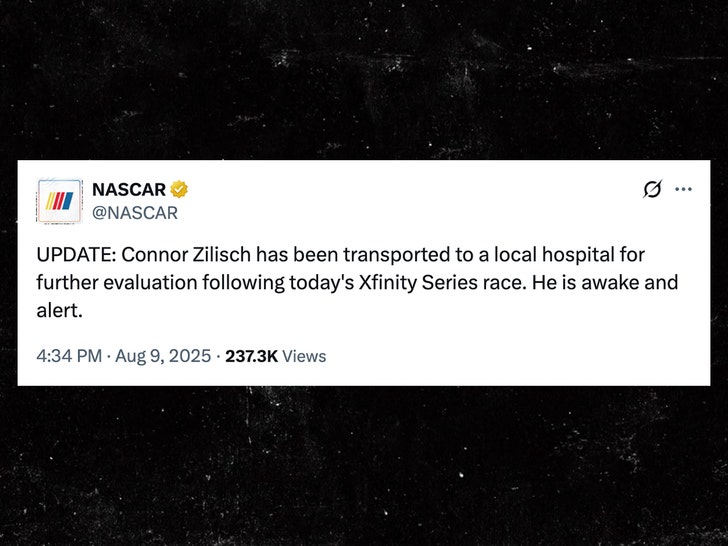Screen dimensions: 728x546
Task: Click the Views label
Action: click(x=304, y=356)
